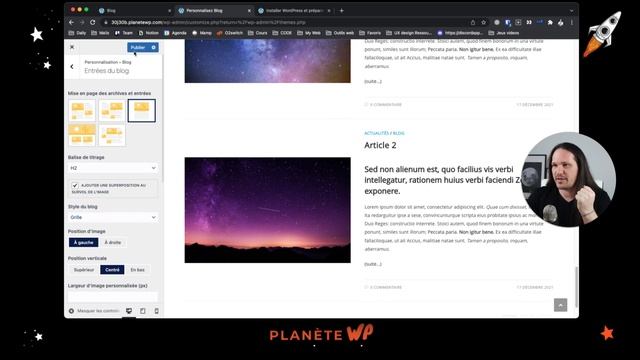The width and height of the screenshot is (640, 360).
Task: Choose À droite image position
Action: coord(113,242)
